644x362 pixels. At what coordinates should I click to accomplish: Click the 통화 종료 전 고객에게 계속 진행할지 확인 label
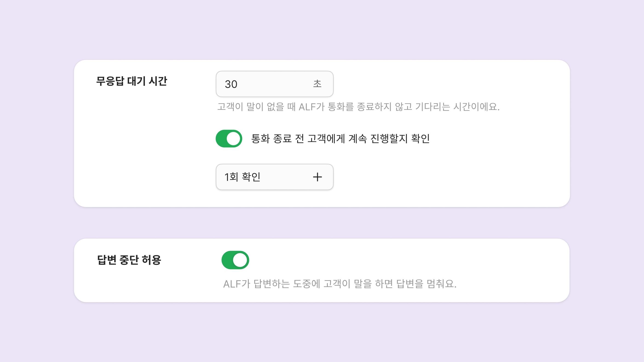point(340,139)
